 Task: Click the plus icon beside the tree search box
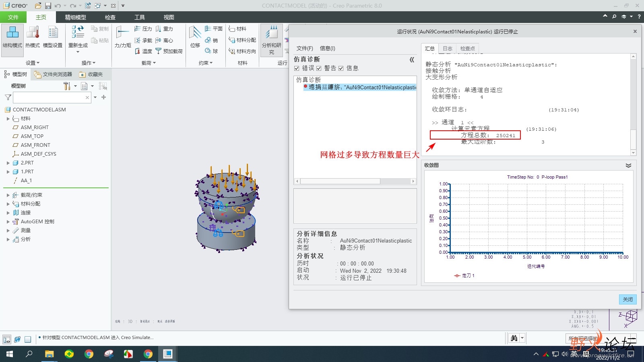103,97
